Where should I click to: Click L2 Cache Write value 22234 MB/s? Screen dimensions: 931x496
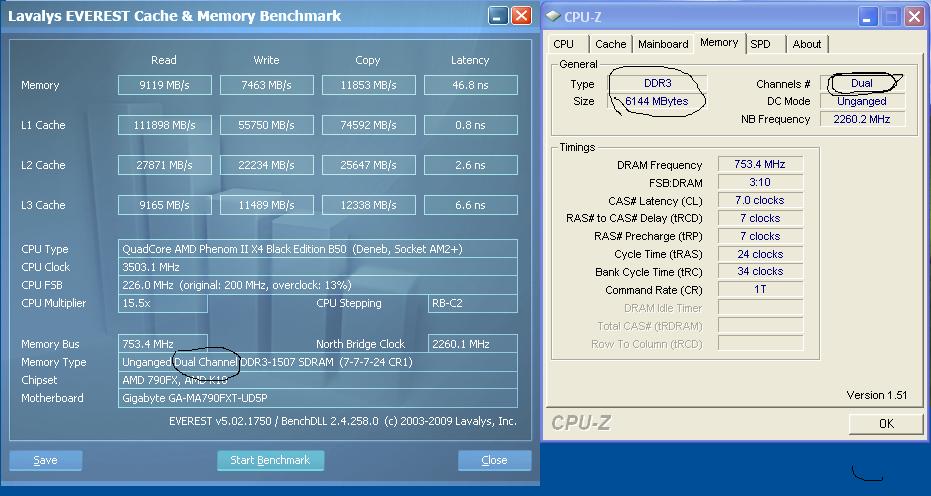click(x=267, y=165)
